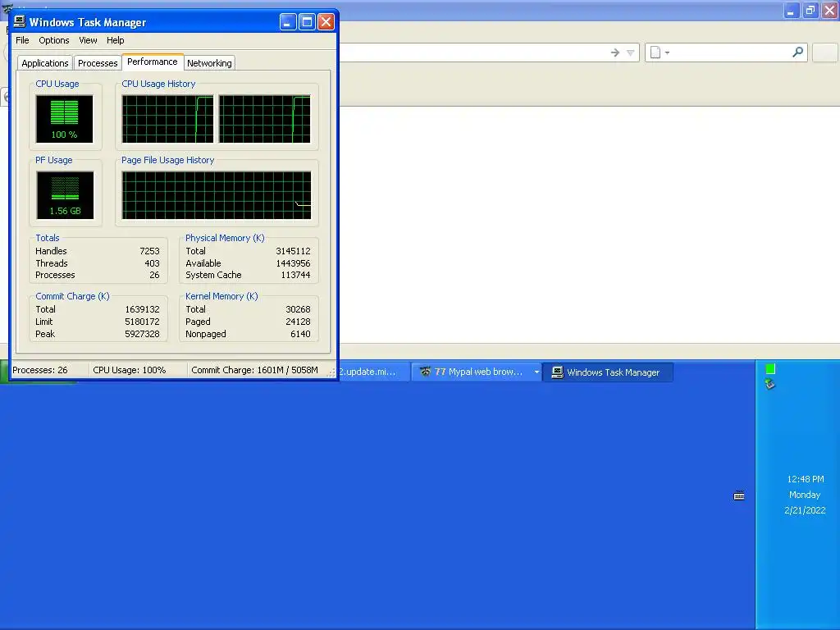This screenshot has width=840, height=630.
Task: Restore down the background browser window
Action: [x=810, y=11]
